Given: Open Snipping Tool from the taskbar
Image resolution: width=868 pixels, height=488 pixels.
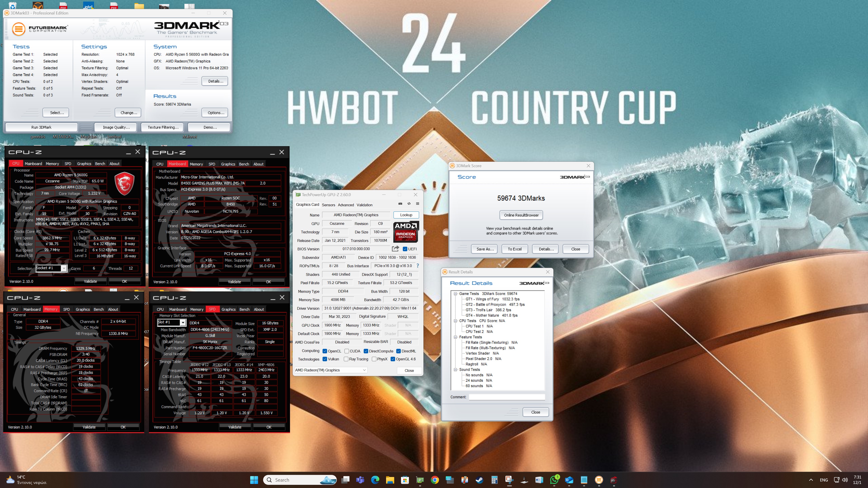Looking at the screenshot, I should 509,480.
